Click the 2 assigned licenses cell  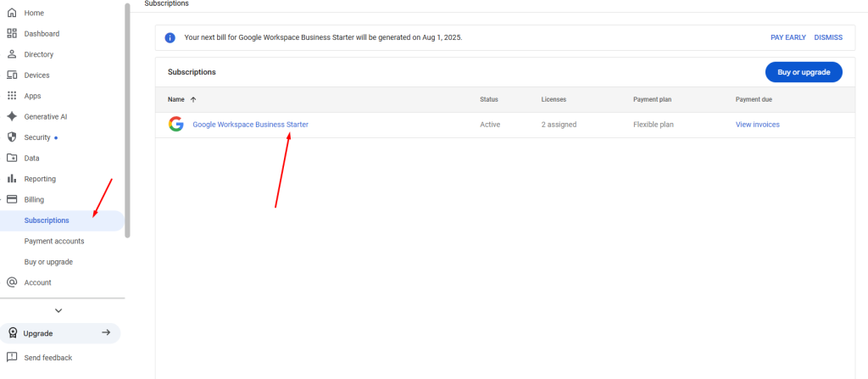pos(559,125)
